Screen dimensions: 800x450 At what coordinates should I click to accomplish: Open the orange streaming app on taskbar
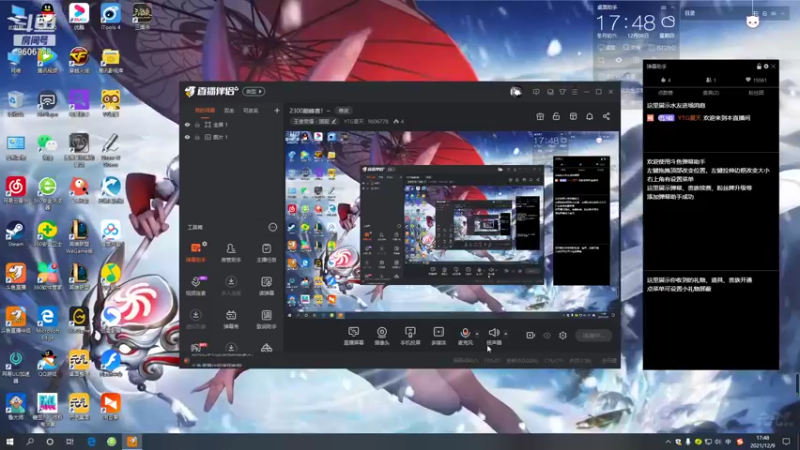[132, 441]
